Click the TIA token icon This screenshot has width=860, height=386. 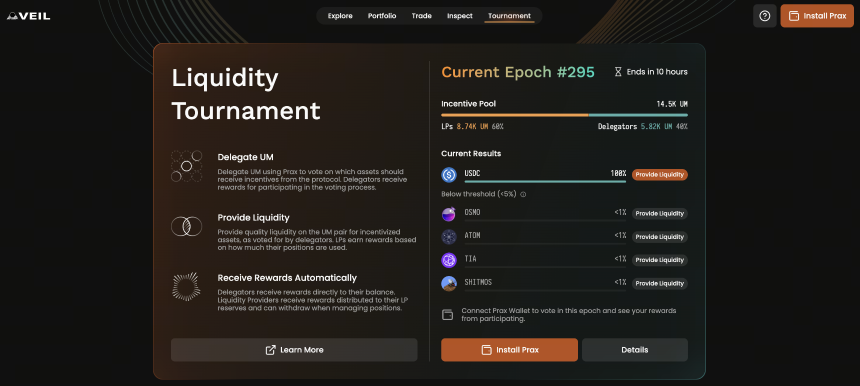449,260
